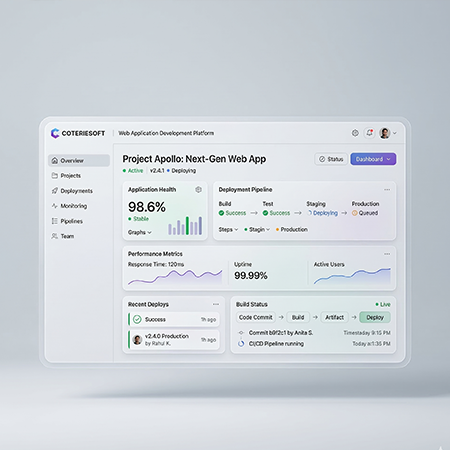
Task: Click the Active Users area chart
Action: [352, 276]
